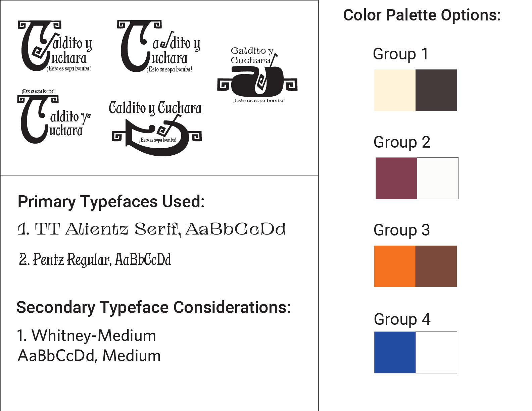
Task: Choose the orange swatch in Group 3
Action: click(395, 266)
